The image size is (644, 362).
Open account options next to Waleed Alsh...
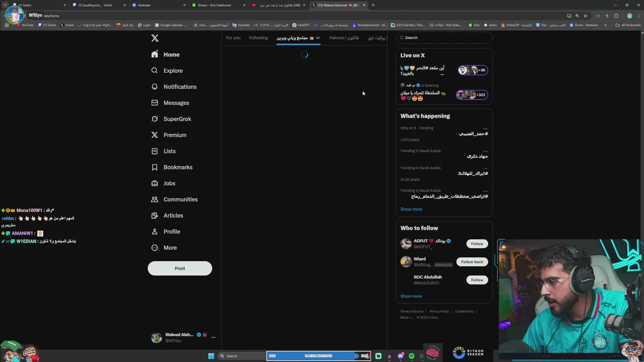213,337
